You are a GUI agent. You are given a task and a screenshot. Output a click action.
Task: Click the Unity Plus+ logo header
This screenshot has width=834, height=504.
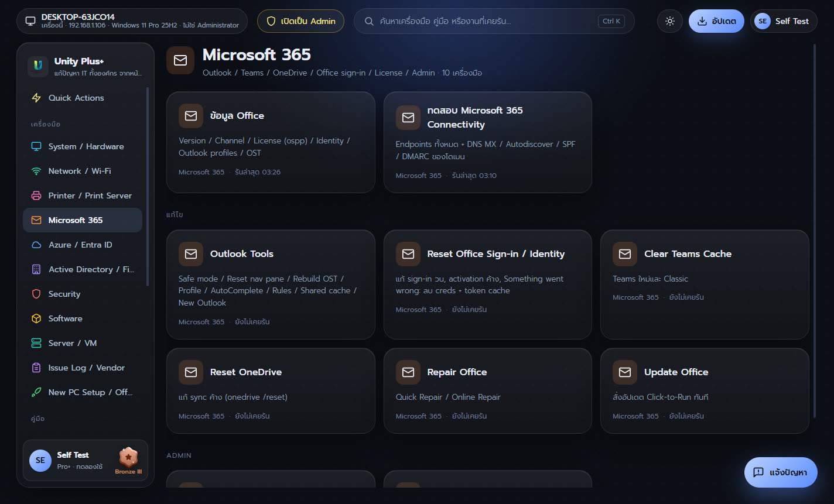(86, 66)
